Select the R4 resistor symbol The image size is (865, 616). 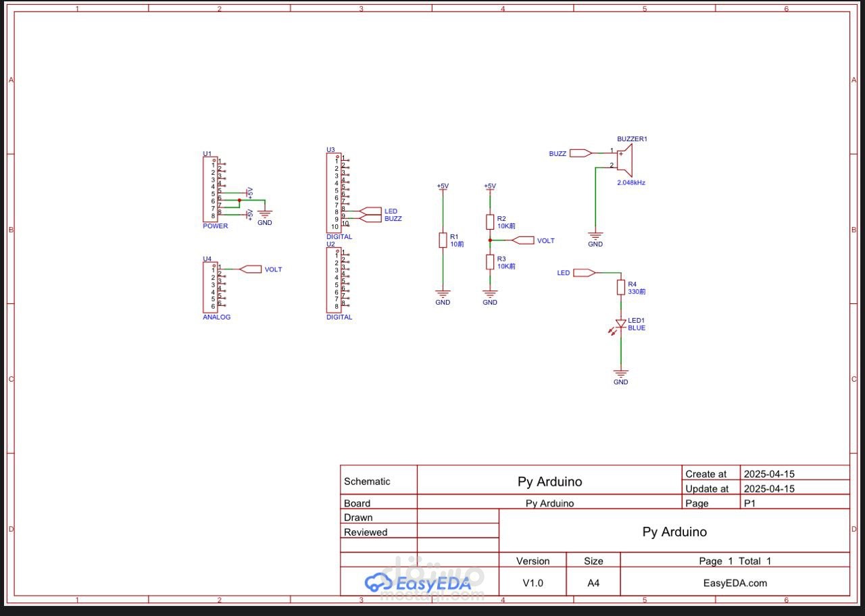coord(620,287)
